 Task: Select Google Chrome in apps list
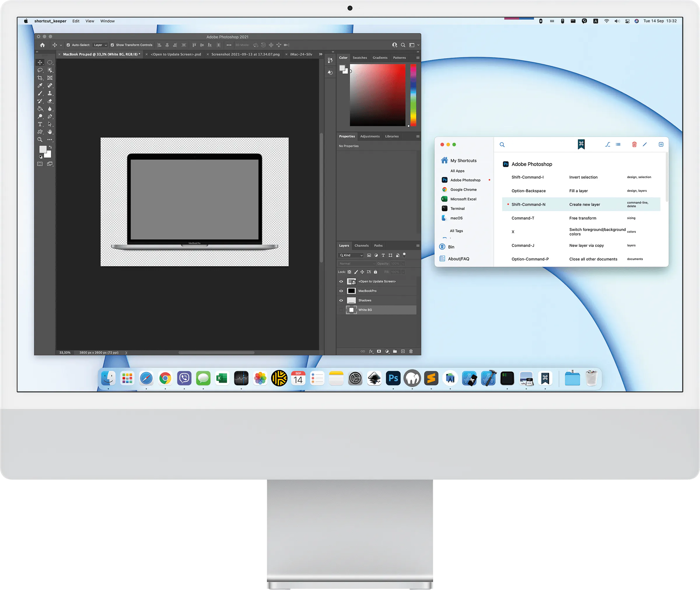[x=463, y=190]
